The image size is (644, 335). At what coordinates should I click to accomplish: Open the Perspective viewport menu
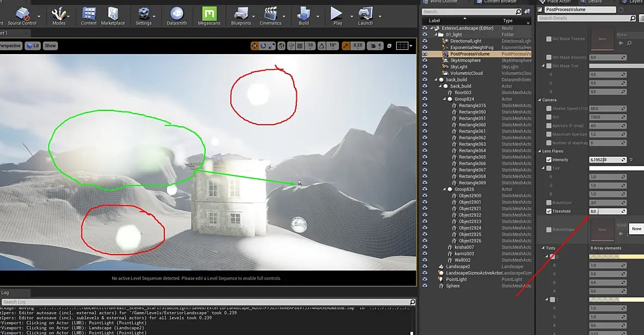click(9, 45)
